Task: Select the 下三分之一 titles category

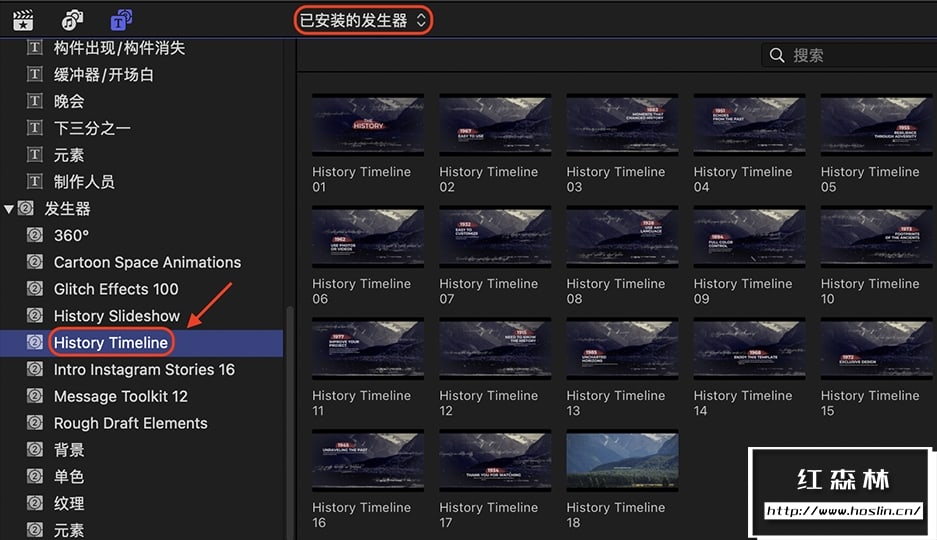Action: (x=92, y=128)
